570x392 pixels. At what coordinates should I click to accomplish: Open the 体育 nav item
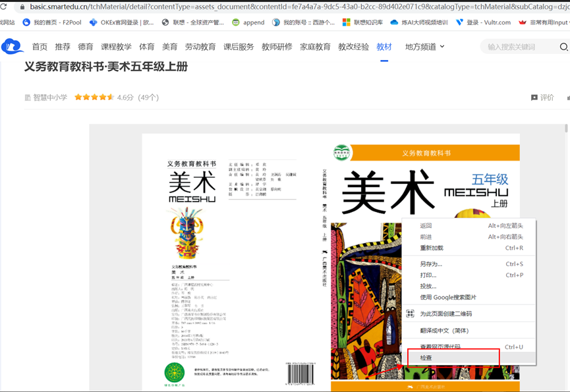[146, 47]
